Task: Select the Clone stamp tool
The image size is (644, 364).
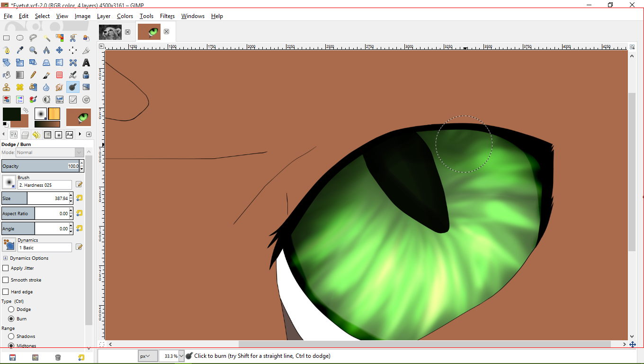Action: [7, 87]
